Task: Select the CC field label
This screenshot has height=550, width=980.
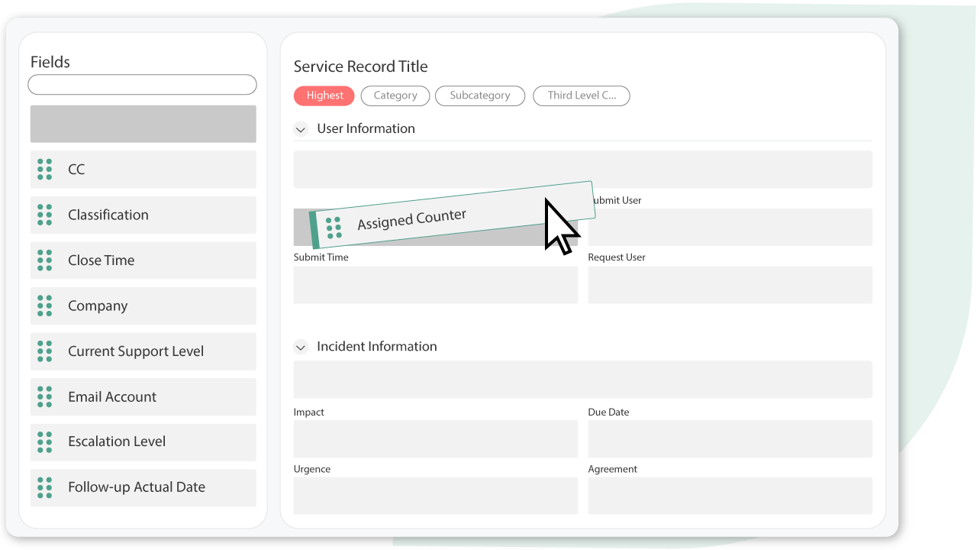Action: coord(76,170)
